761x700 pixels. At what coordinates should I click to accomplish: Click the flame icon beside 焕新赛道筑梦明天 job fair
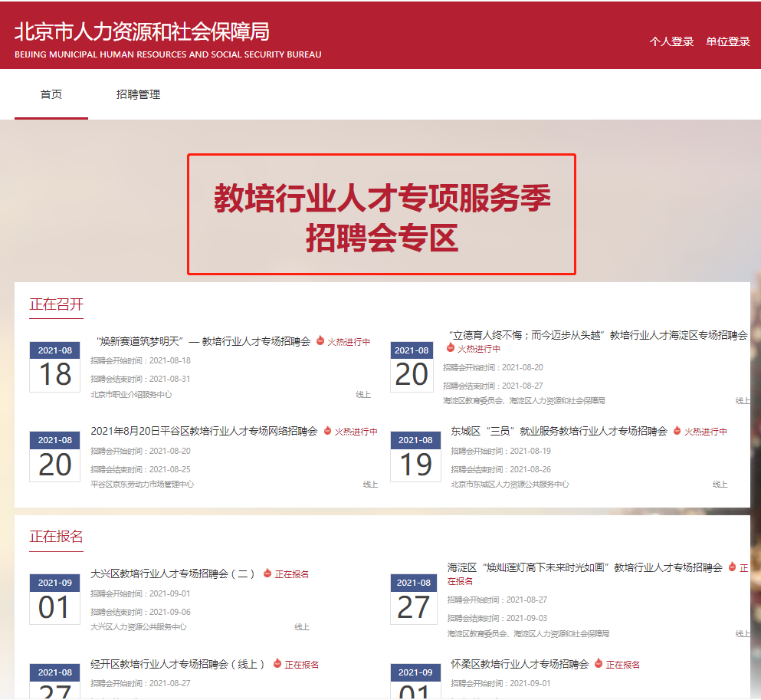click(320, 340)
